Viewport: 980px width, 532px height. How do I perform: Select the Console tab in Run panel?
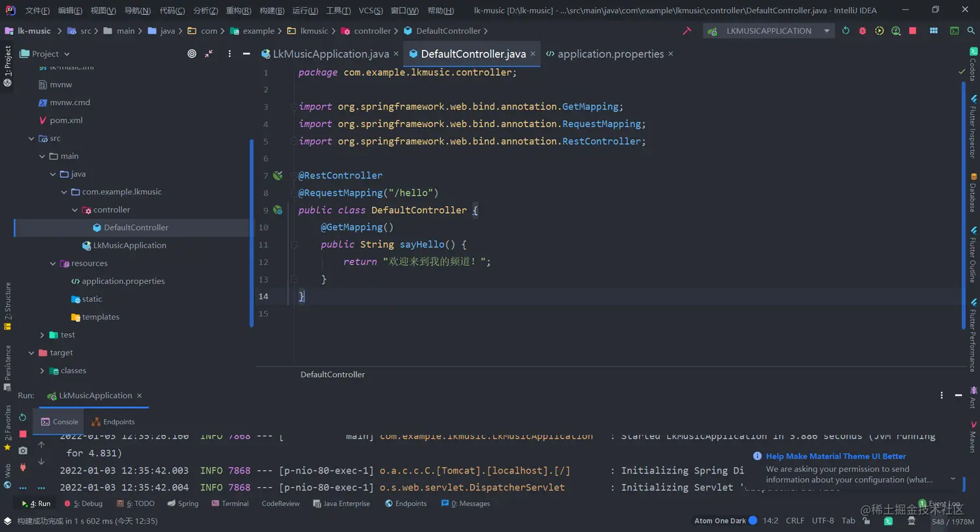[60, 422]
